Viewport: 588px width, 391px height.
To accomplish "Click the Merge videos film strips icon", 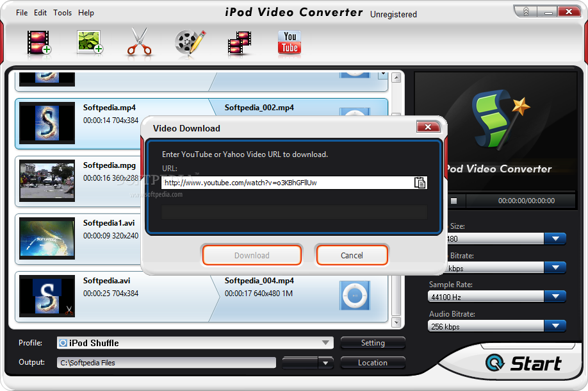I will (x=240, y=43).
